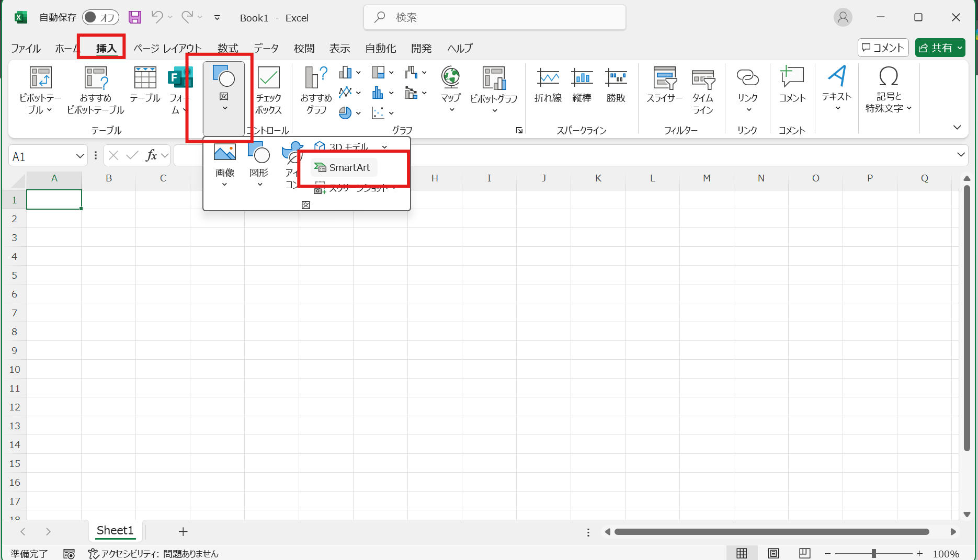Toggle 自動保存 on
The height and width of the screenshot is (560, 978).
click(x=100, y=17)
